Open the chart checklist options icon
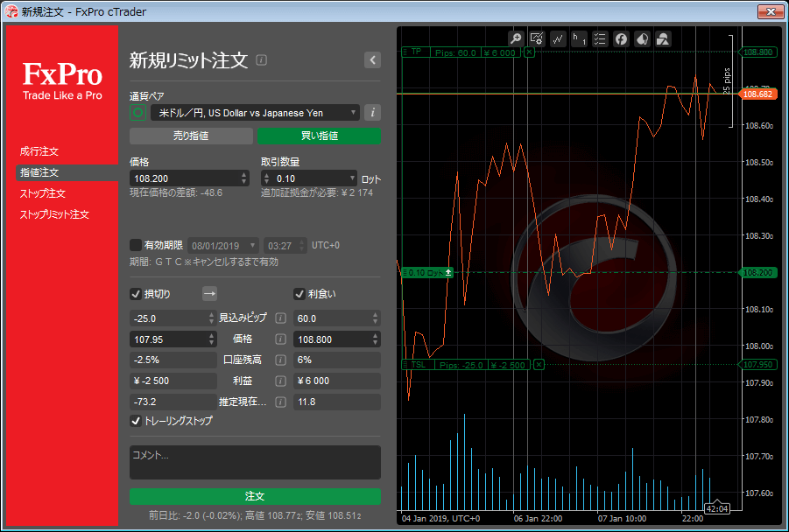The height and width of the screenshot is (532, 789). pos(600,38)
